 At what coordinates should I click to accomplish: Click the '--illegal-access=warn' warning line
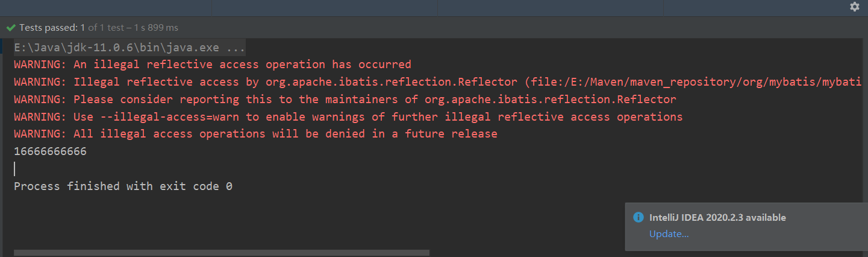pos(348,117)
